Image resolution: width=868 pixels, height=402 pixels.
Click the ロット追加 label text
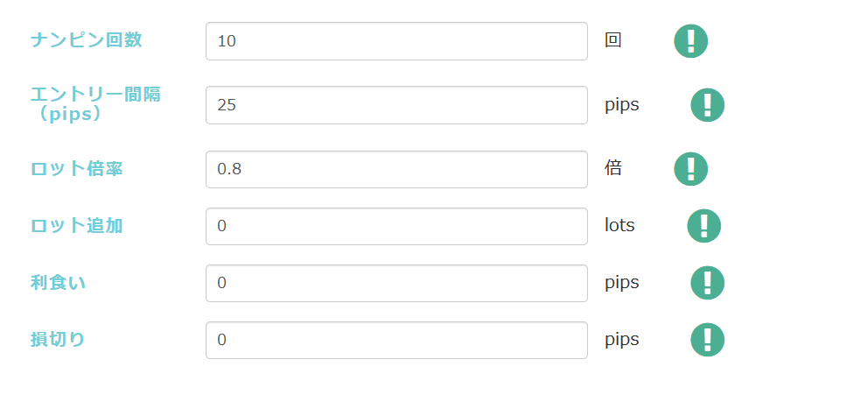pos(77,226)
